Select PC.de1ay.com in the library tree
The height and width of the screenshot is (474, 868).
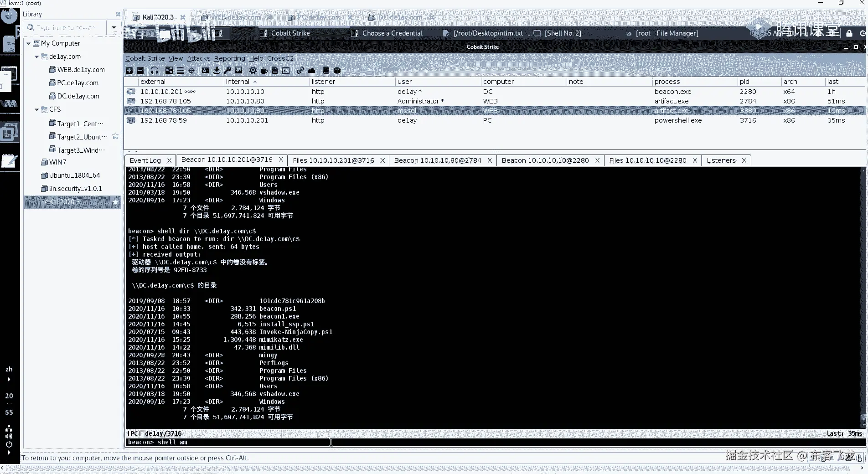[x=77, y=83]
